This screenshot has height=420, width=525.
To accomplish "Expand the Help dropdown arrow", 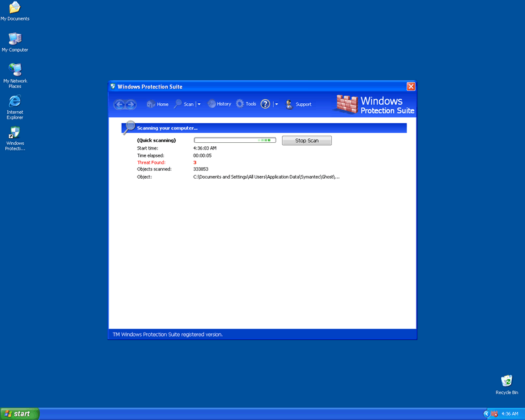I will 276,105.
